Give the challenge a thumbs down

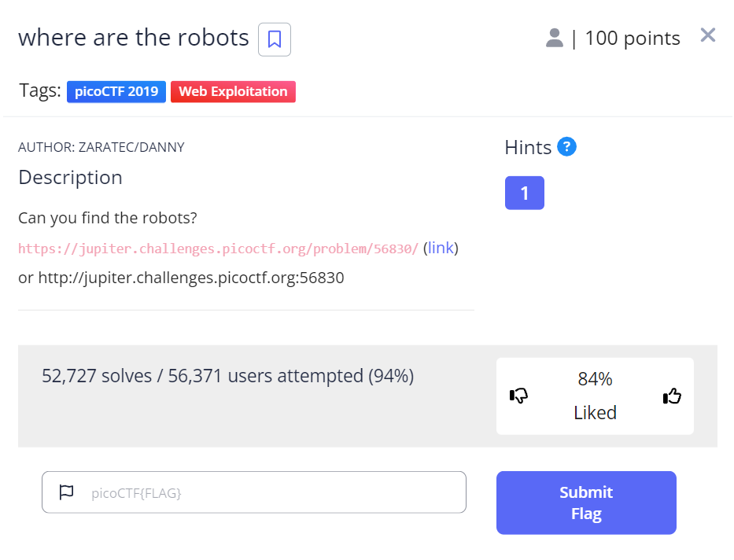(518, 396)
